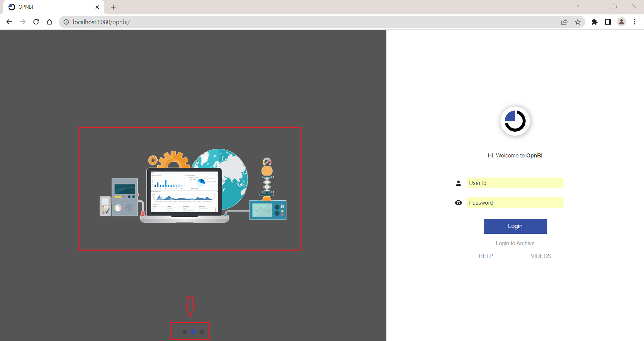Toggle the browser side panel
The height and width of the screenshot is (341, 644).
608,22
